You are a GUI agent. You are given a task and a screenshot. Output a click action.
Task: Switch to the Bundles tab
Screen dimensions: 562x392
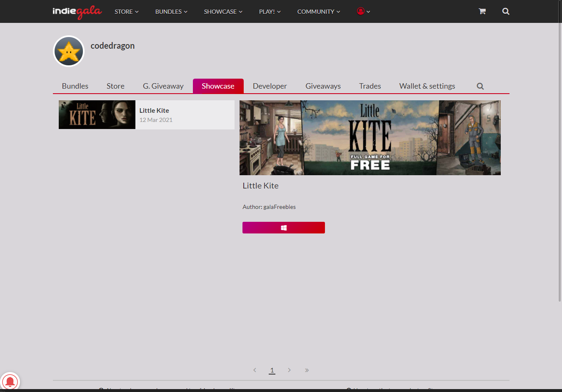(x=75, y=86)
